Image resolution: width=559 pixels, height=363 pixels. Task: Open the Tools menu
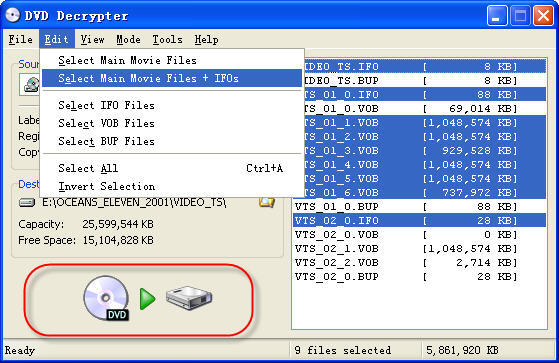[x=167, y=39]
